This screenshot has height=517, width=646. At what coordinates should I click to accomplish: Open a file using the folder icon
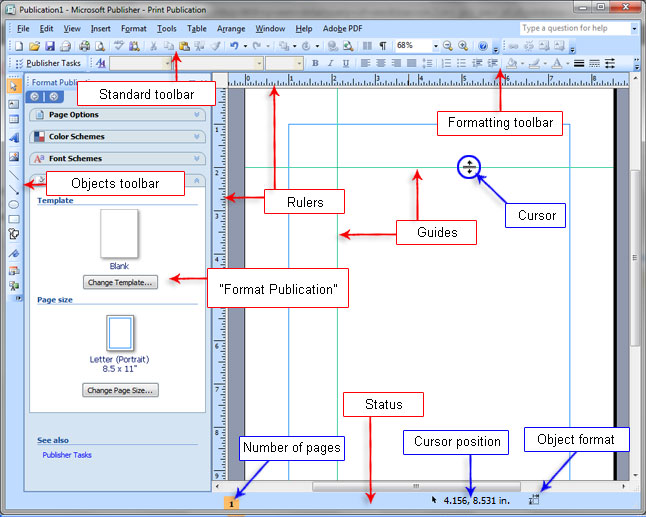coord(34,46)
